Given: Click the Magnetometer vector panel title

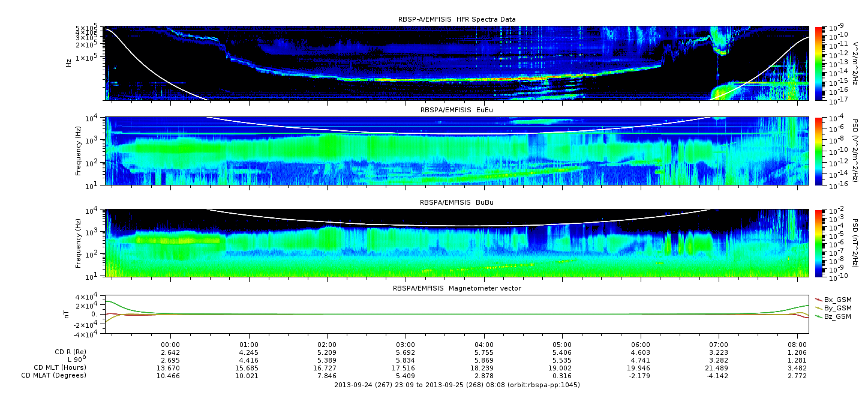Looking at the screenshot, I should click(456, 288).
